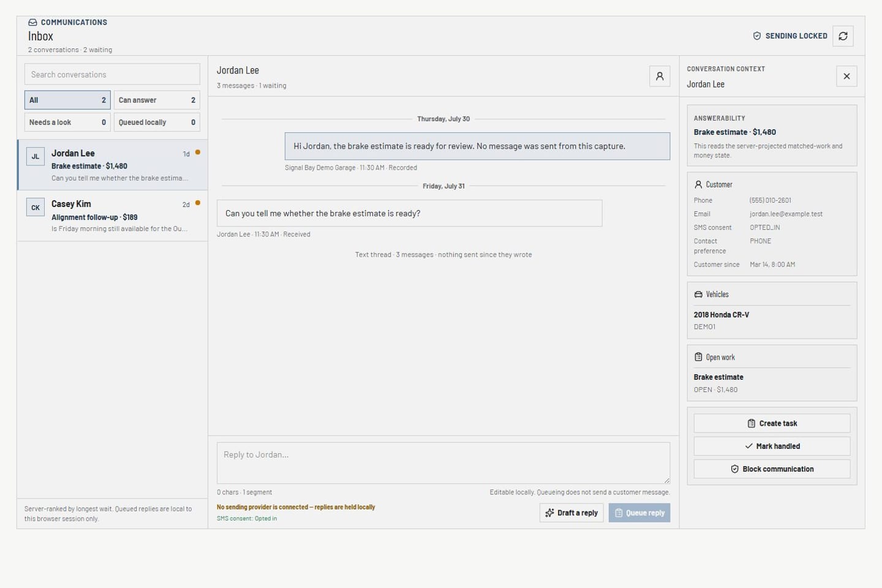This screenshot has width=882, height=588.
Task: Select the Can answer filter
Action: (x=157, y=100)
